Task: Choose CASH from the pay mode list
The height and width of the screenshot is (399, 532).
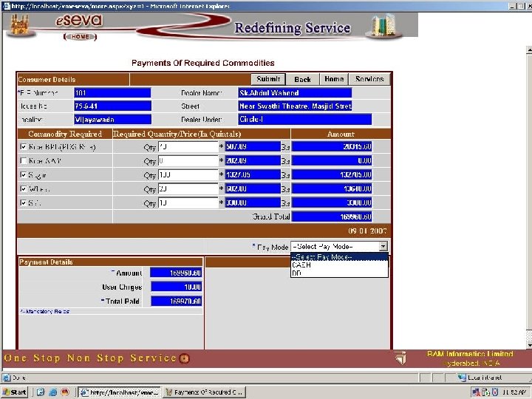Action: (x=301, y=265)
